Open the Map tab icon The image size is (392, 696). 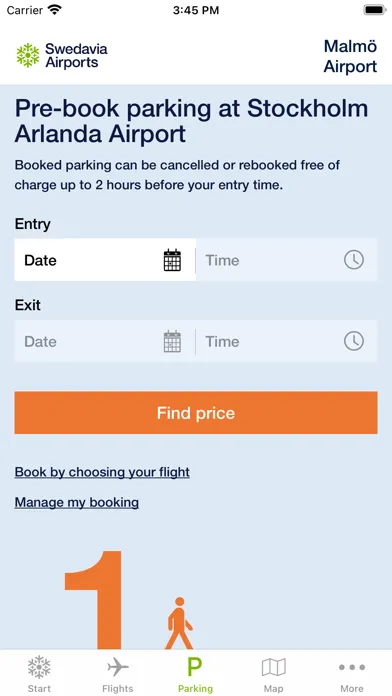point(273,667)
